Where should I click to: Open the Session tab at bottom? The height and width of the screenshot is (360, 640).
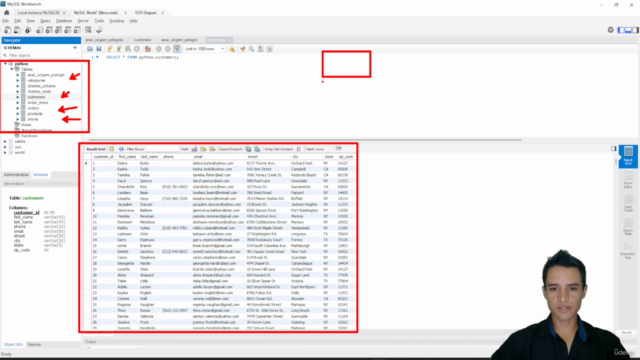[x=34, y=344]
